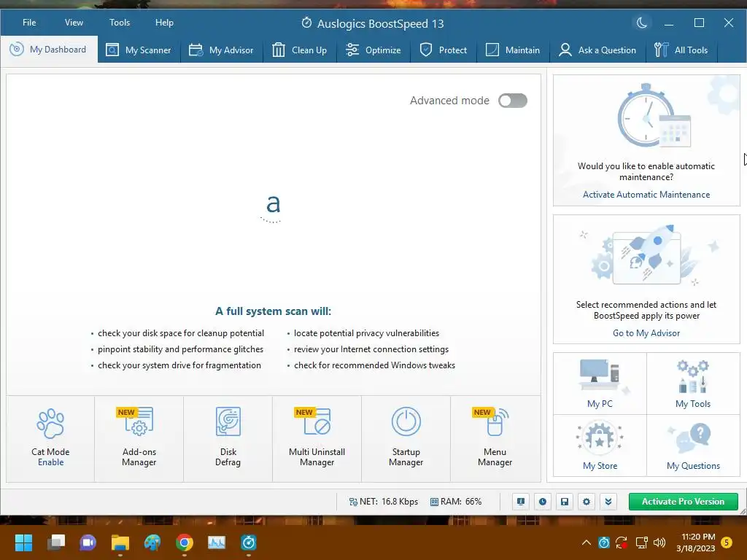Click the automatic maintenance stopwatch illustration
This screenshot has height=560, width=747.
click(x=653, y=116)
